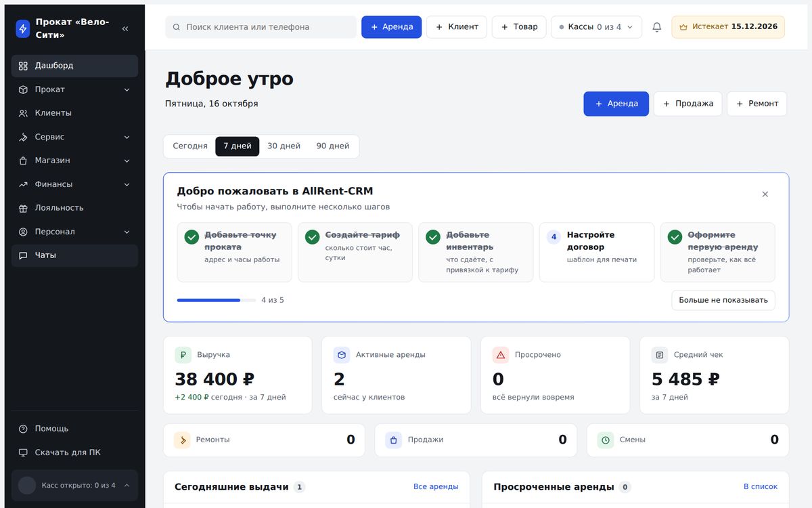Click the Магазин bag icon
The height and width of the screenshot is (508, 812).
(23, 161)
